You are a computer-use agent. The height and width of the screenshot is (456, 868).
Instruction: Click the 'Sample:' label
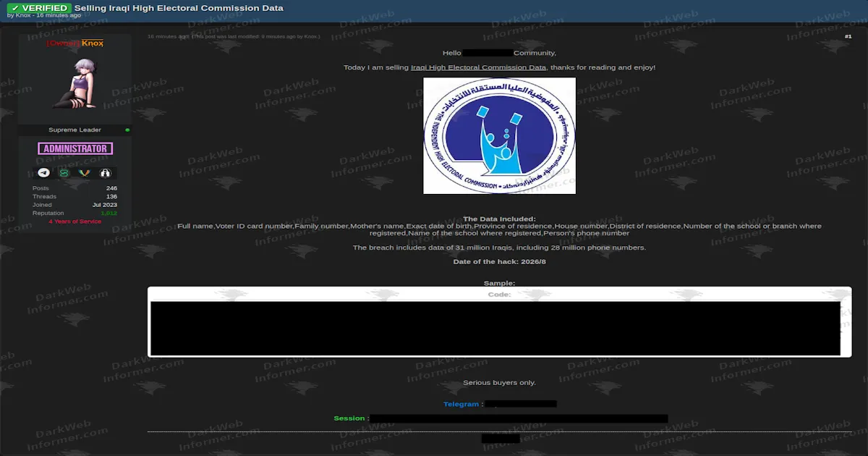(499, 283)
